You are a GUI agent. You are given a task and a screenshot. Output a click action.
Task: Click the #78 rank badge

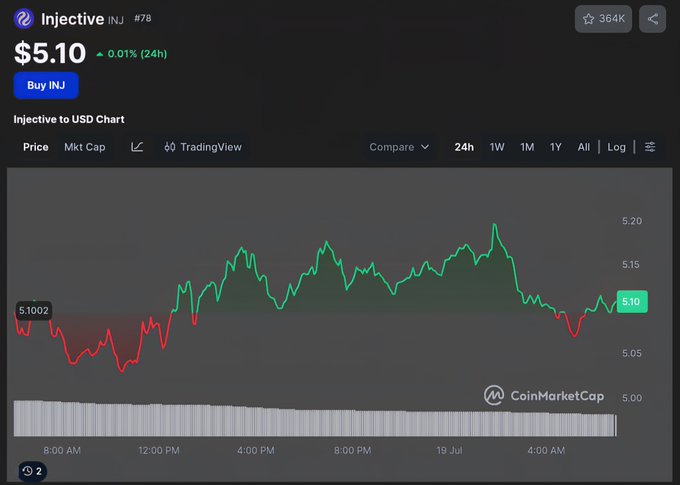[143, 18]
